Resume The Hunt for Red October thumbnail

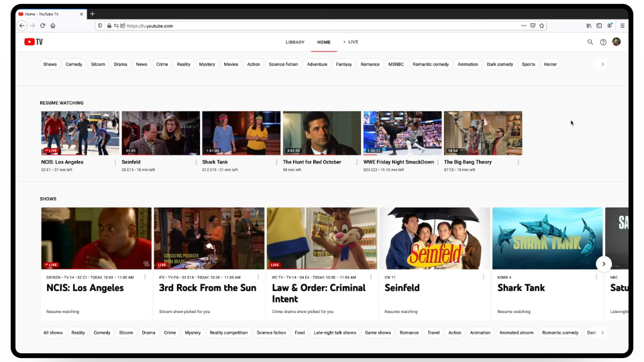[321, 133]
